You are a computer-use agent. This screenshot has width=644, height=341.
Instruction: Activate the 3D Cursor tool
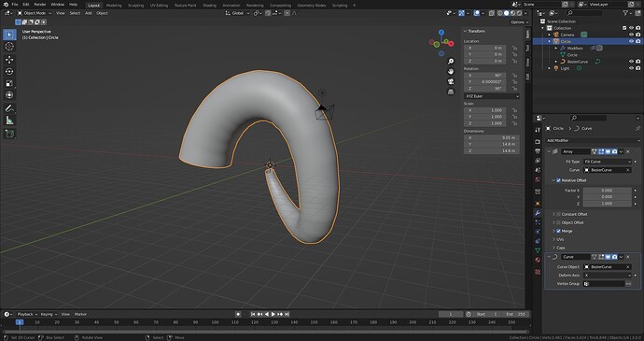pos(9,47)
